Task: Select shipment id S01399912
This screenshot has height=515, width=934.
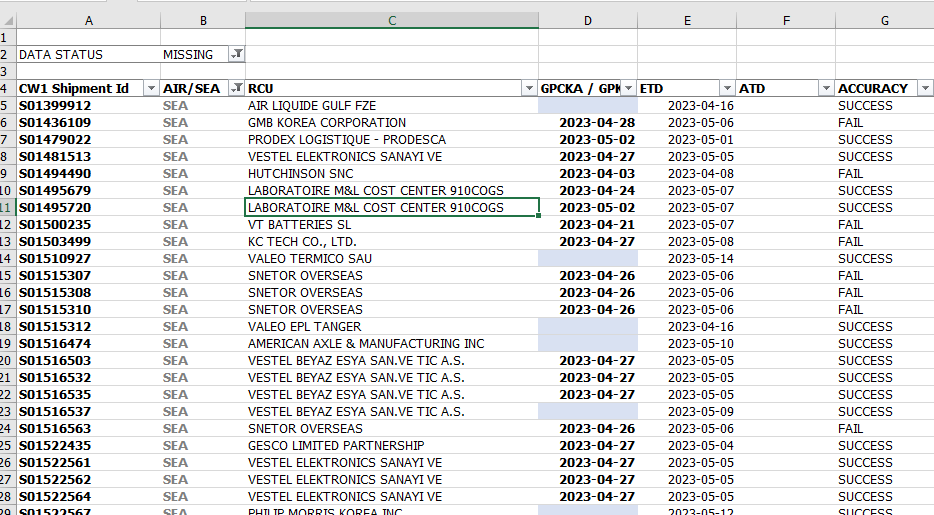Action: (x=89, y=105)
